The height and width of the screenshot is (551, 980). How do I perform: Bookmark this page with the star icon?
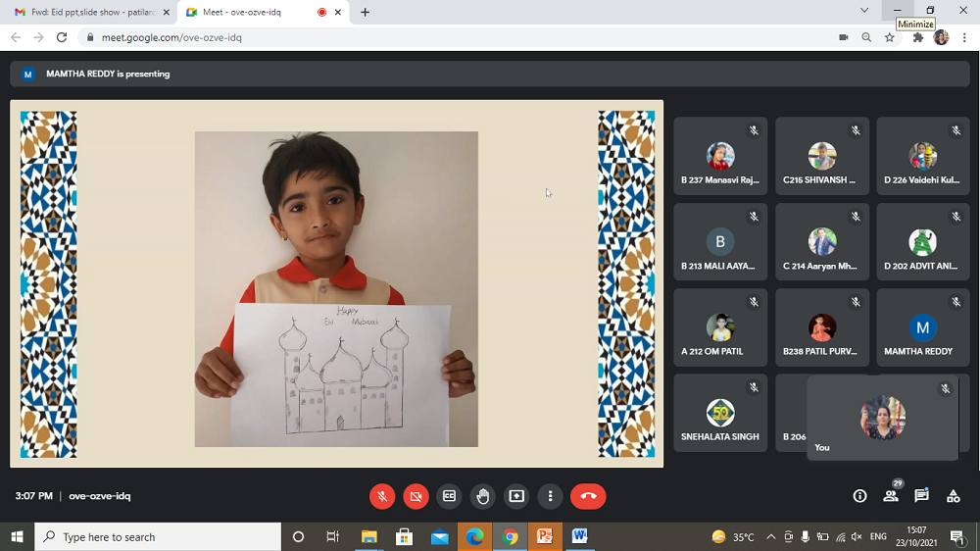click(890, 37)
